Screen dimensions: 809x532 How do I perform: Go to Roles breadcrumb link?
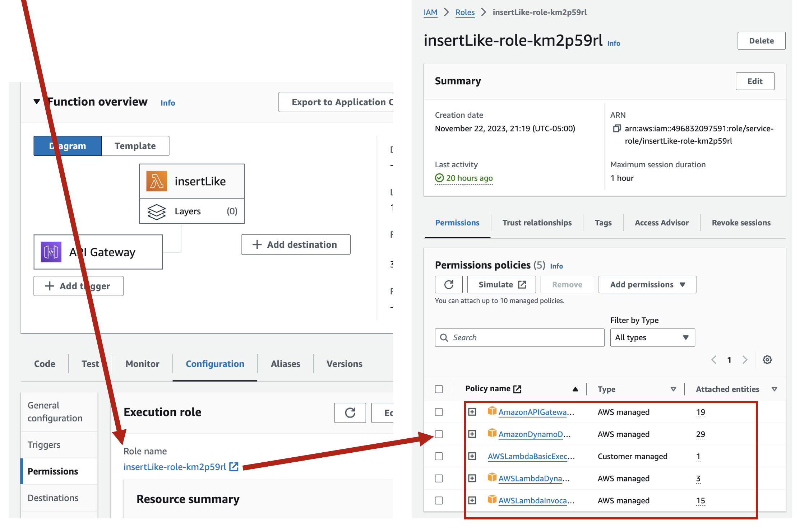pyautogui.click(x=465, y=12)
